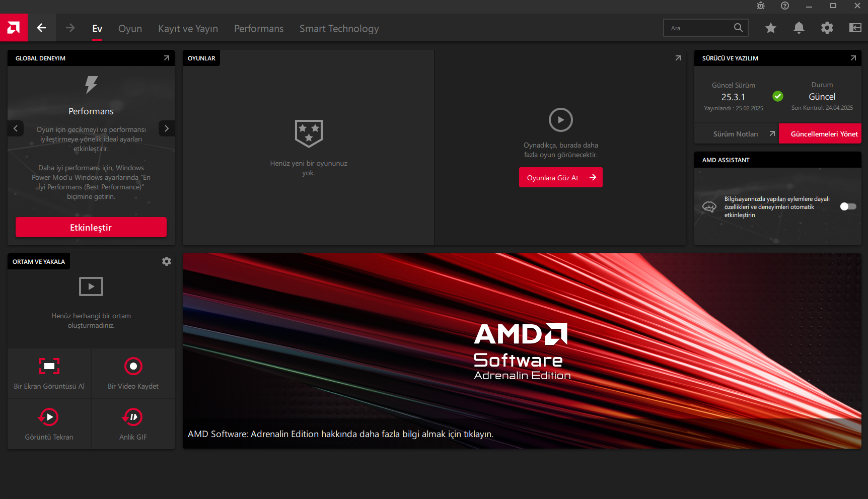The height and width of the screenshot is (499, 868).
Task: Click the GLOBAL DENEYIM header label
Action: point(40,58)
